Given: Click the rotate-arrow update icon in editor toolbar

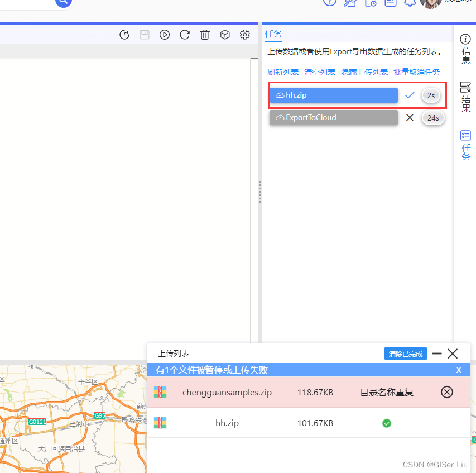Looking at the screenshot, I should pos(124,35).
